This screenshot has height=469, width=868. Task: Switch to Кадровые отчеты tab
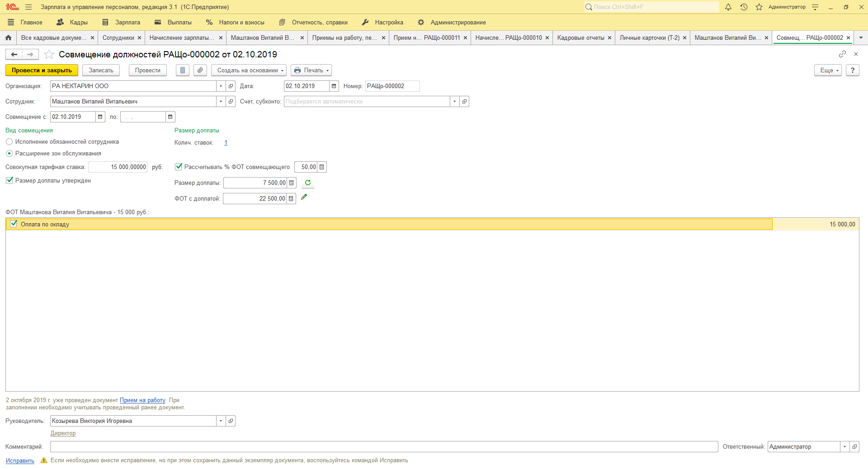tap(580, 38)
